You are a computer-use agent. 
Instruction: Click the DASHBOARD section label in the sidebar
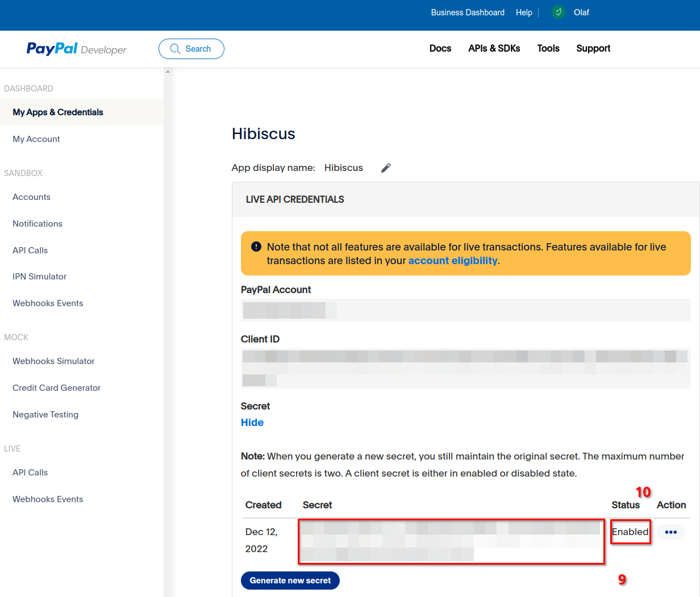click(28, 89)
